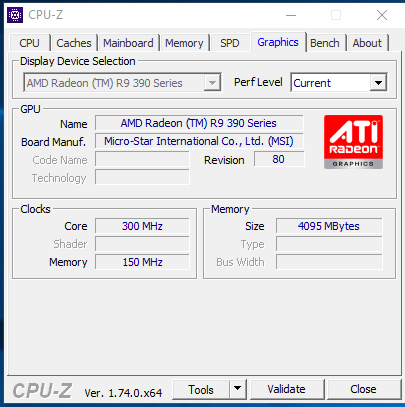
Task: Click the Tools button
Action: tap(201, 389)
